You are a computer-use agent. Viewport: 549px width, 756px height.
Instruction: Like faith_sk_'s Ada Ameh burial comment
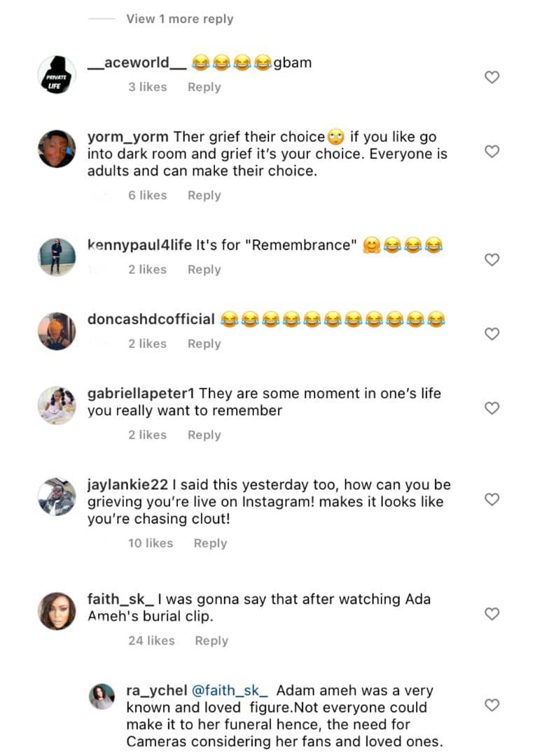492,614
